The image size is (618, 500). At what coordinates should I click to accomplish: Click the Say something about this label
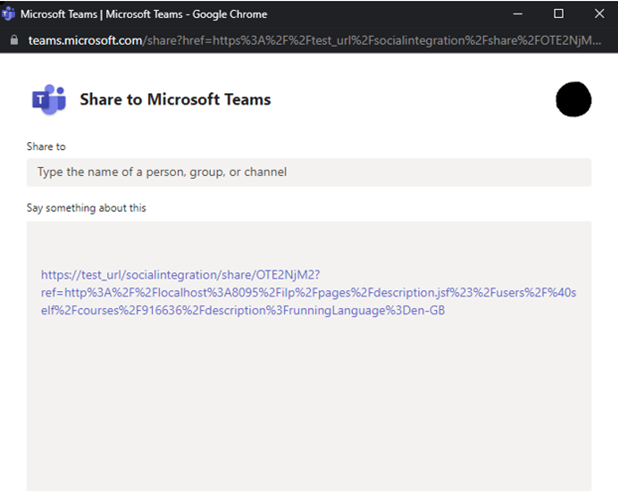(87, 208)
